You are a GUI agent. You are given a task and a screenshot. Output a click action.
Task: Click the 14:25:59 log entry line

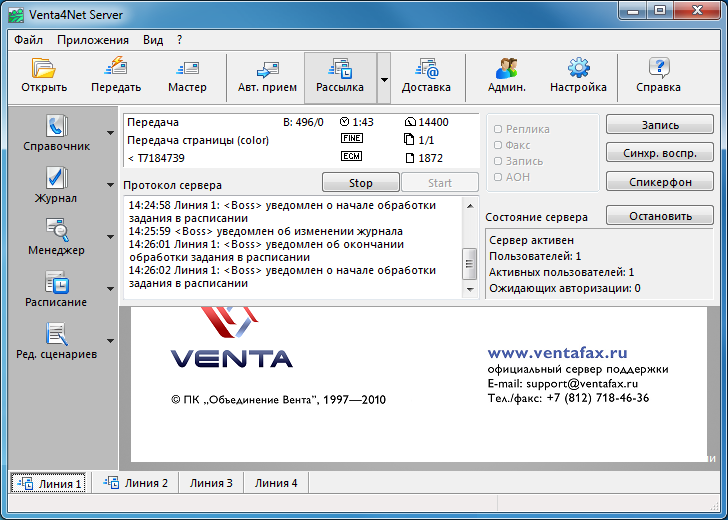tap(266, 231)
